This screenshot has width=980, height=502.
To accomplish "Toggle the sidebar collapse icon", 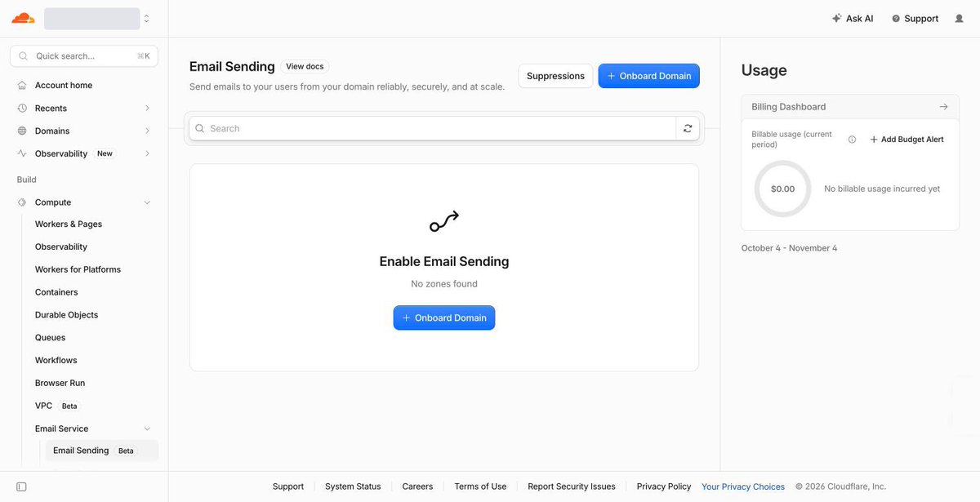I will pos(21,486).
